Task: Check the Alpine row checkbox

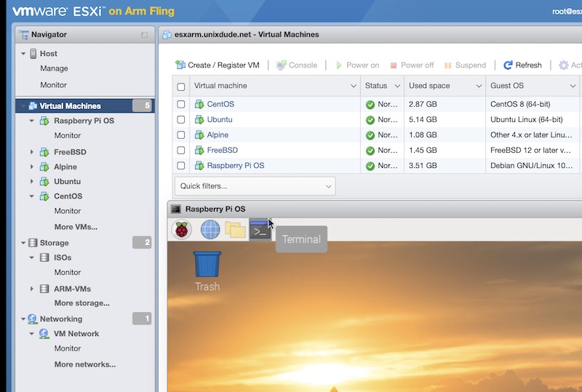Action: click(x=180, y=135)
